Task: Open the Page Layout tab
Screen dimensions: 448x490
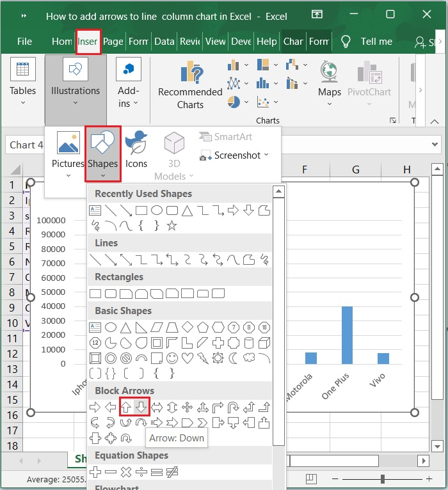Action: pos(113,41)
